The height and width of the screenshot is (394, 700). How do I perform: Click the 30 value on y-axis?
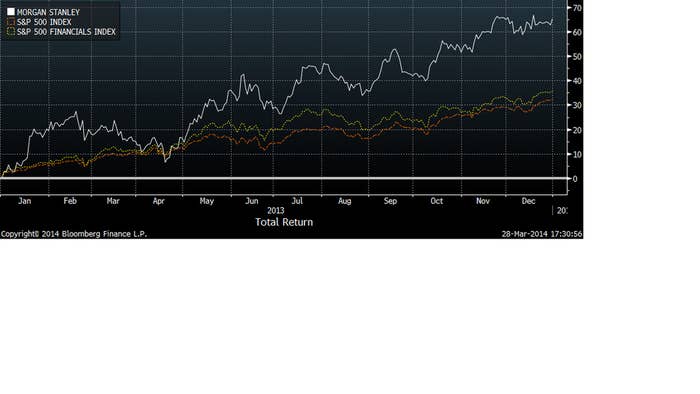[577, 105]
